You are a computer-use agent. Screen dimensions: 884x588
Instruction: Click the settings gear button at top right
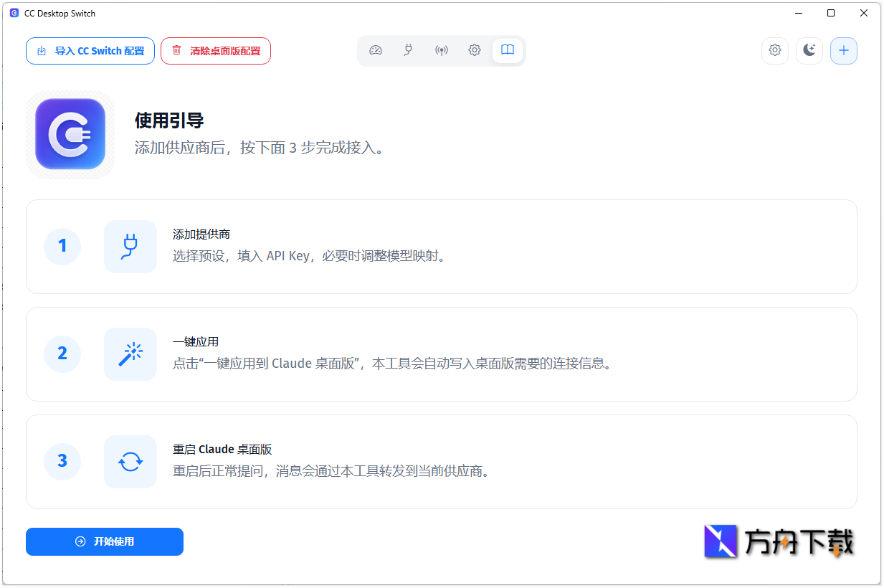coord(775,50)
